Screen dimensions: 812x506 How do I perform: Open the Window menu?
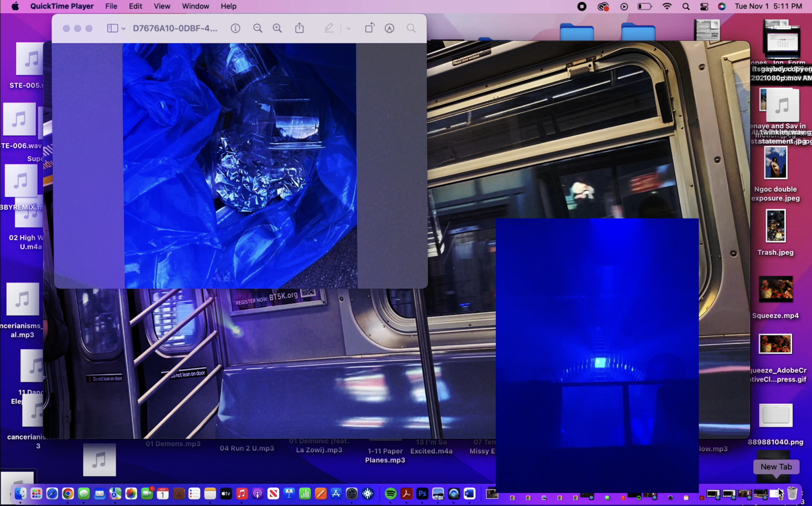[195, 6]
